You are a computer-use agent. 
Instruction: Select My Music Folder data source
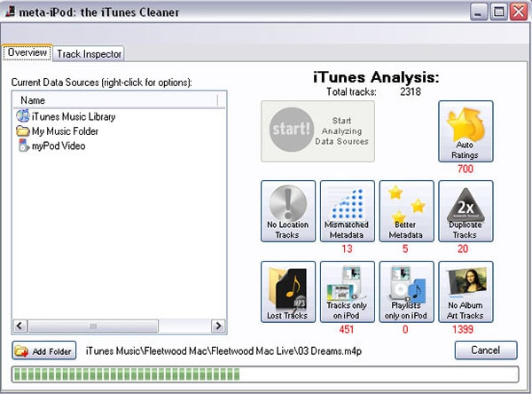click(57, 131)
